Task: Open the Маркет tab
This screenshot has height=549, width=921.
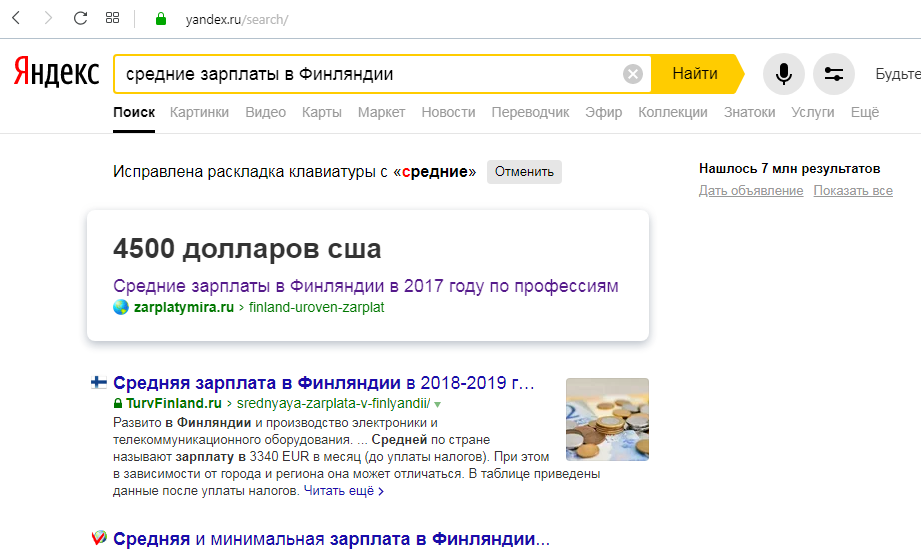Action: (381, 112)
